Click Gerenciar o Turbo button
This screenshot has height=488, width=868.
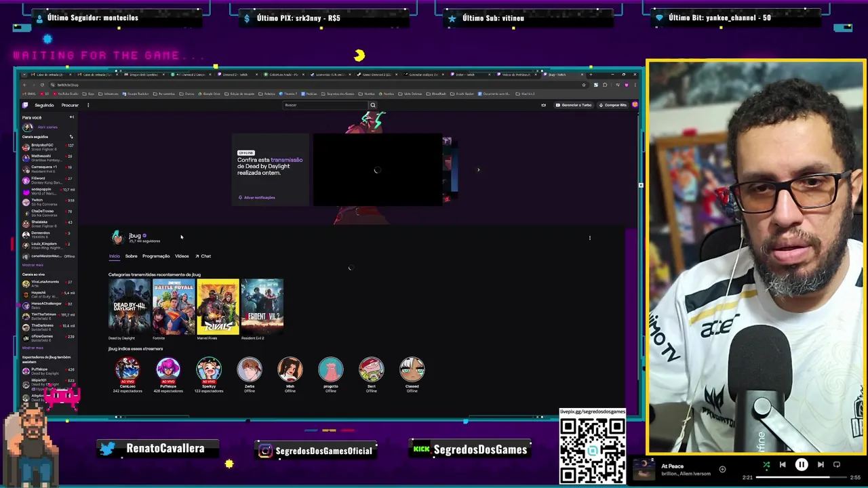click(x=574, y=105)
